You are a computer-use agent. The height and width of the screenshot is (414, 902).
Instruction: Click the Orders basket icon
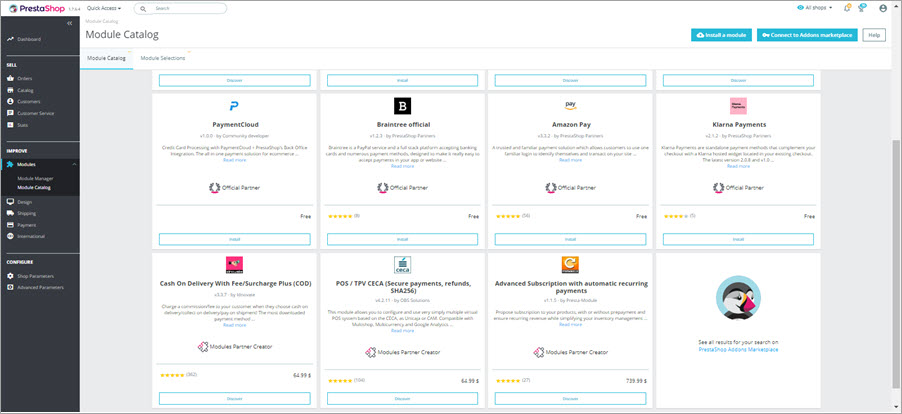point(10,78)
